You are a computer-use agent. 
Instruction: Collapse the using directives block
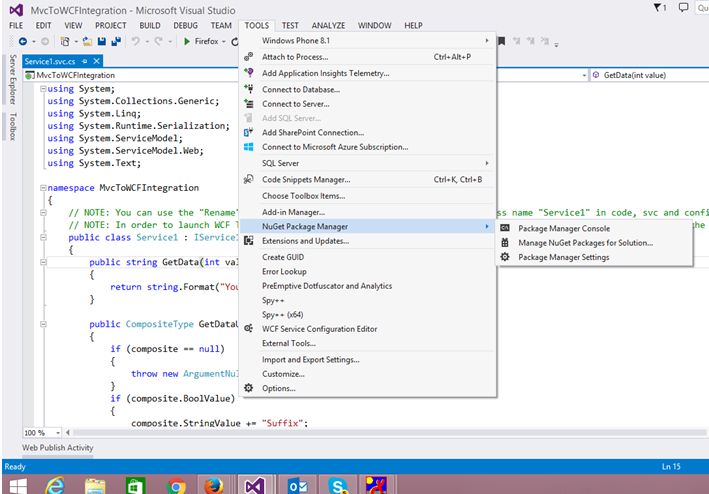43,89
